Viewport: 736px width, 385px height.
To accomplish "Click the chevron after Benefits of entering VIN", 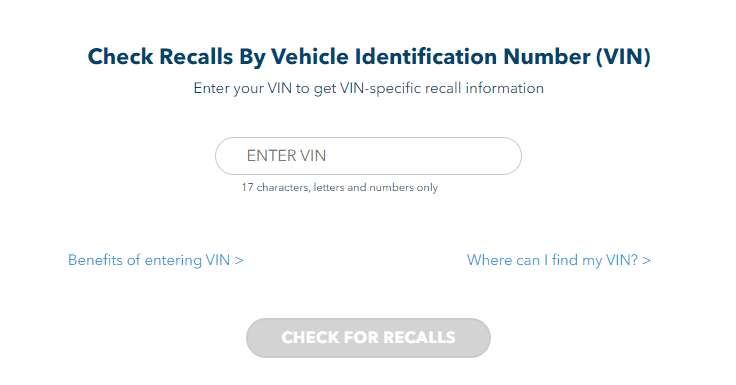I will pyautogui.click(x=239, y=261).
